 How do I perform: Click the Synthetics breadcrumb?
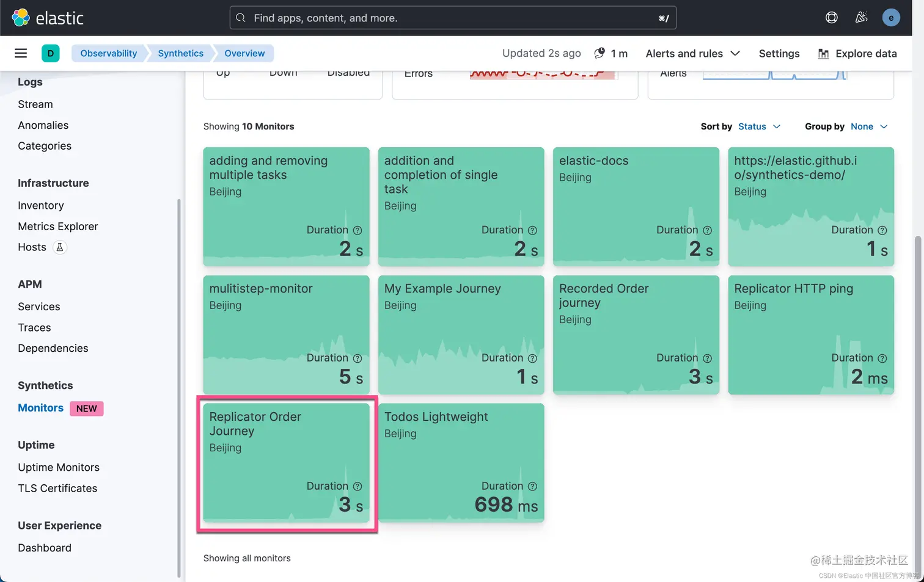180,53
